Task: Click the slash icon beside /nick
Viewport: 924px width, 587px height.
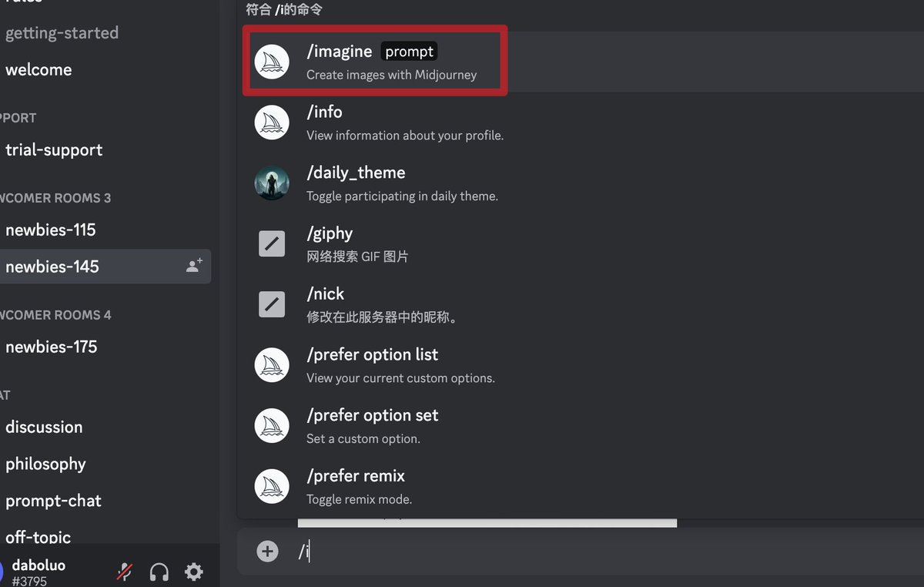Action: point(272,305)
